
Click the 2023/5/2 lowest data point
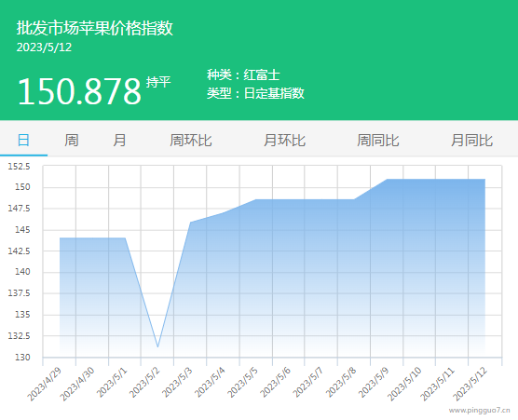coord(157,346)
